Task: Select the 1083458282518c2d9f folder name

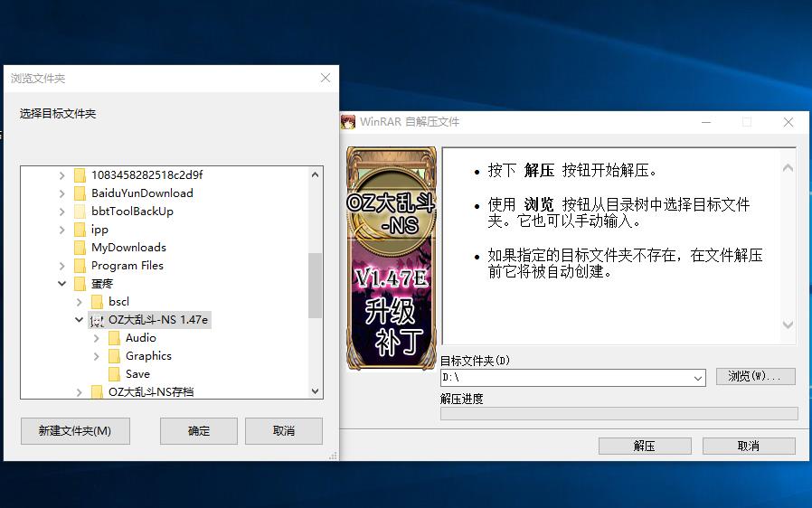Action: click(x=147, y=175)
